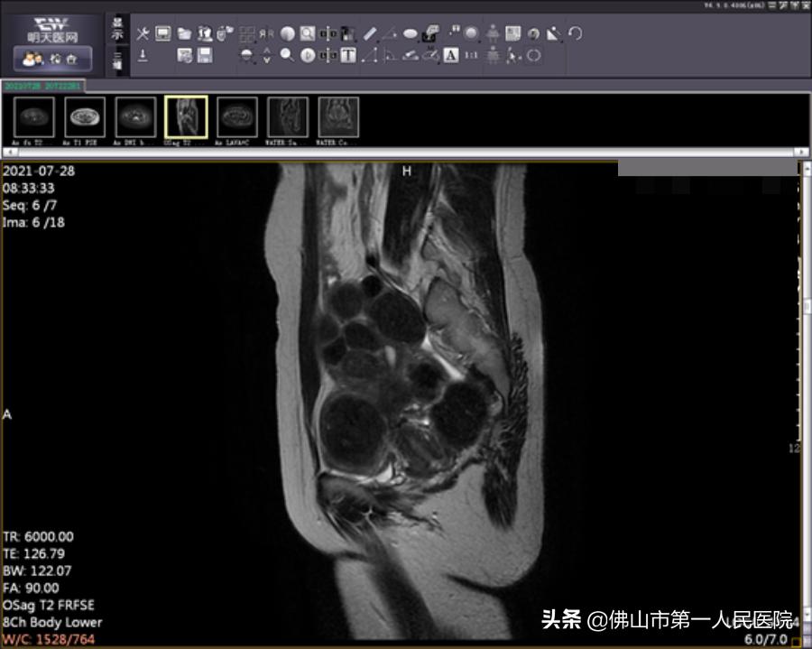Click the bottom-row cursor figure icon
The height and width of the screenshot is (649, 812).
512,55
